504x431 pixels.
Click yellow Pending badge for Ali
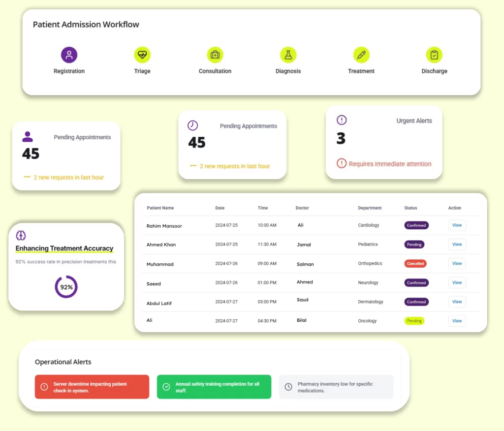click(x=414, y=321)
